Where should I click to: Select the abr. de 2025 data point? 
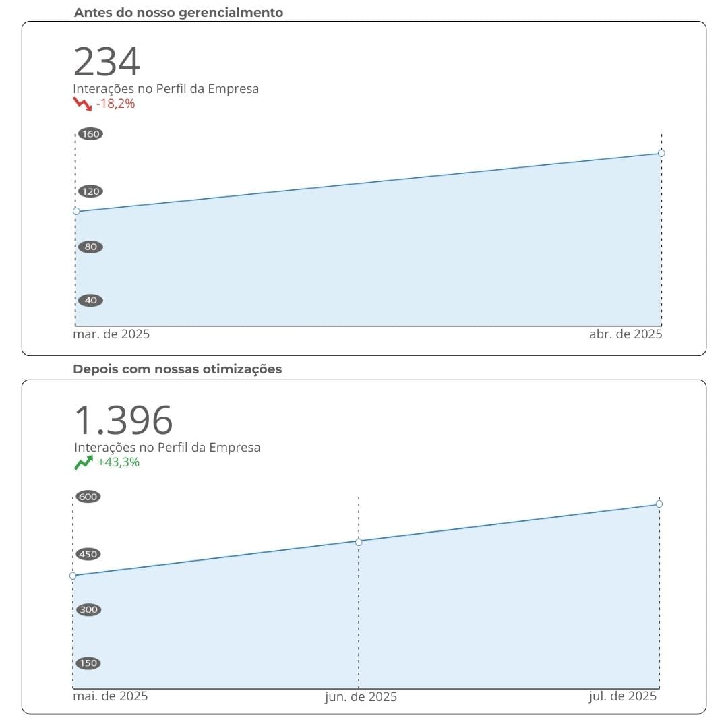pos(661,153)
